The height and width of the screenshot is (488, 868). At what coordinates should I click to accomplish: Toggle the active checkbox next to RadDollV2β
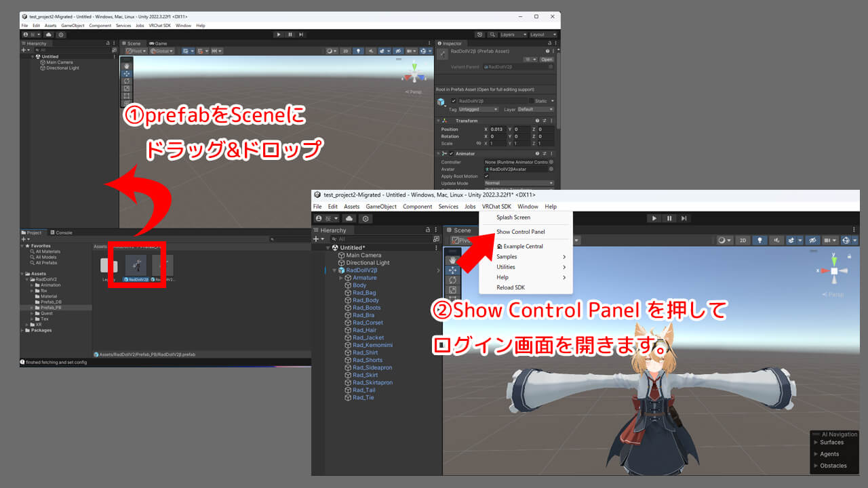(454, 101)
